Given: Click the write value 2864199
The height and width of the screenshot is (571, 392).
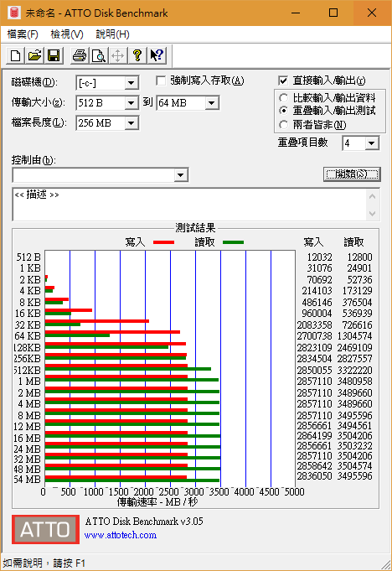Looking at the screenshot, I should click(x=315, y=435).
